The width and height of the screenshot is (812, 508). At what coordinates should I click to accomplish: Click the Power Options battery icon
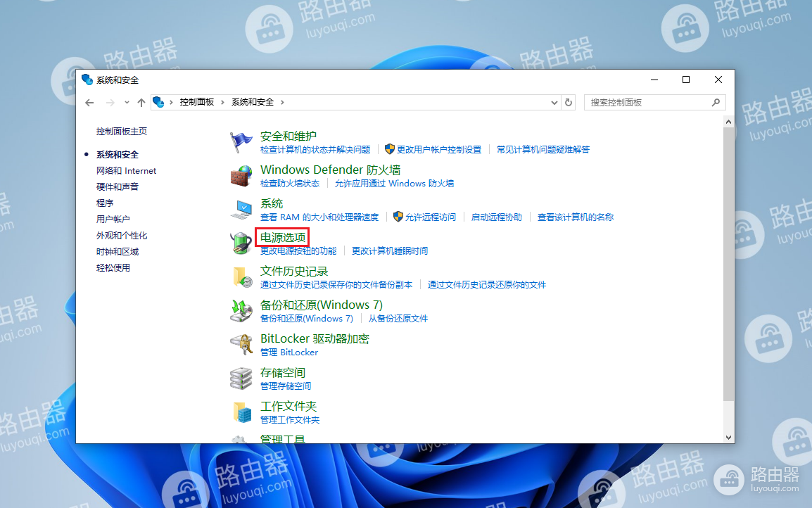[x=241, y=243]
